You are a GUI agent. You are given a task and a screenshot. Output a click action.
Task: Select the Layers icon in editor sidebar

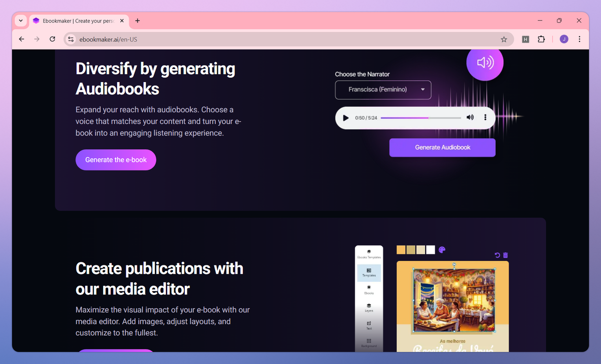(369, 308)
